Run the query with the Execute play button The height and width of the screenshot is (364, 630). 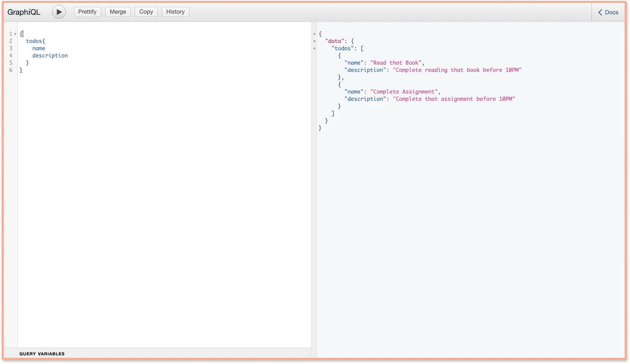coord(59,12)
